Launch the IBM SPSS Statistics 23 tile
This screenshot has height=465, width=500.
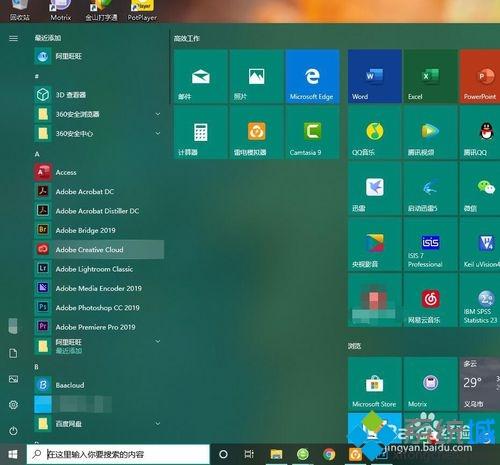coord(480,300)
